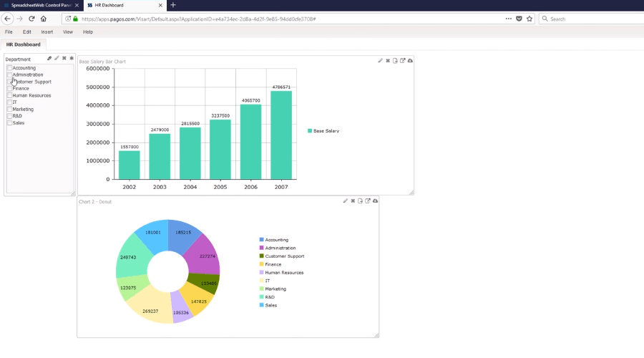Viewport: 644px width, 358px height.
Task: Check the Human Resources department checkbox
Action: coord(9,95)
